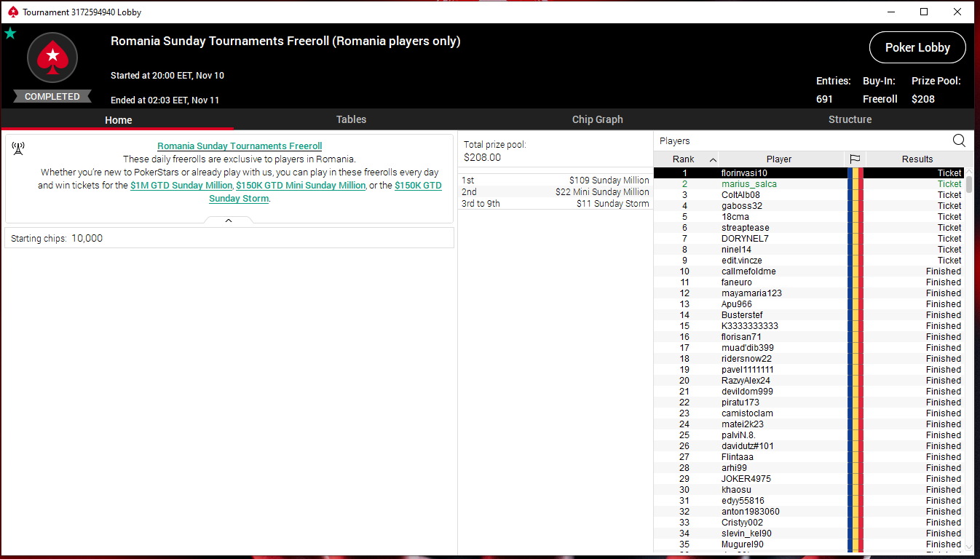This screenshot has width=980, height=559.
Task: Select player JOKER4975
Action: (x=809, y=479)
